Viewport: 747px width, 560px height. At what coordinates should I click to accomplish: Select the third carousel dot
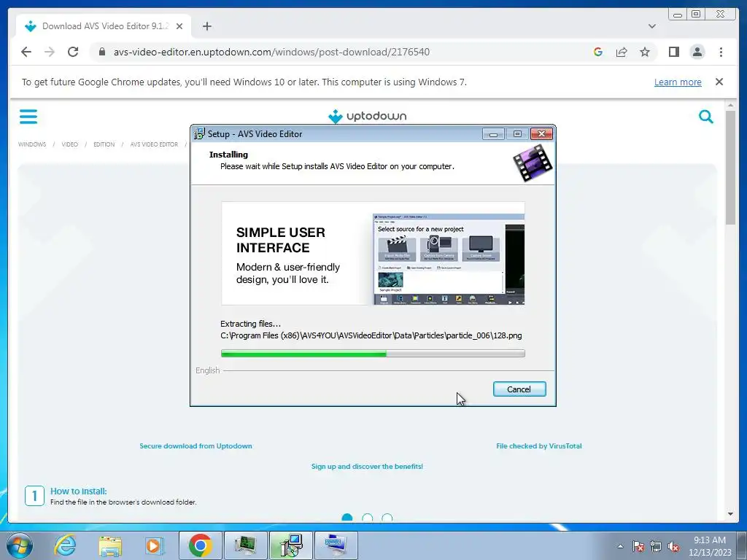[387, 518]
